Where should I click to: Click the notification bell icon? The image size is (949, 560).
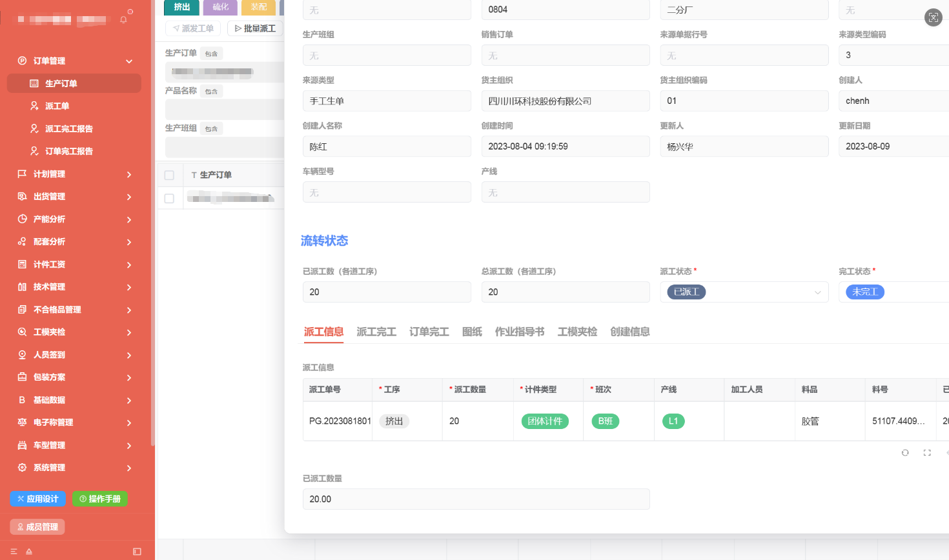(123, 20)
